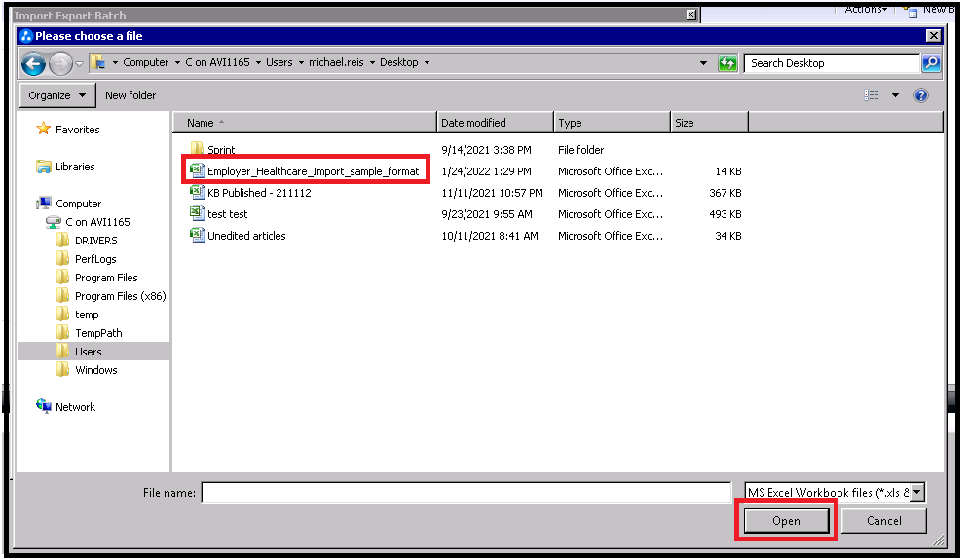Click the Program Files folder icon

[x=62, y=278]
